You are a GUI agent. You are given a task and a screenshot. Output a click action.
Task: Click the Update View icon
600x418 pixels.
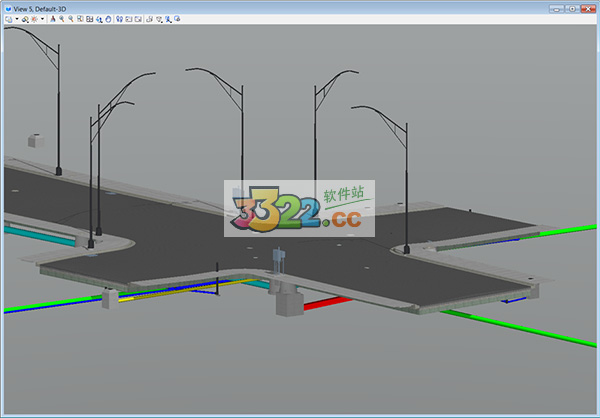point(52,19)
